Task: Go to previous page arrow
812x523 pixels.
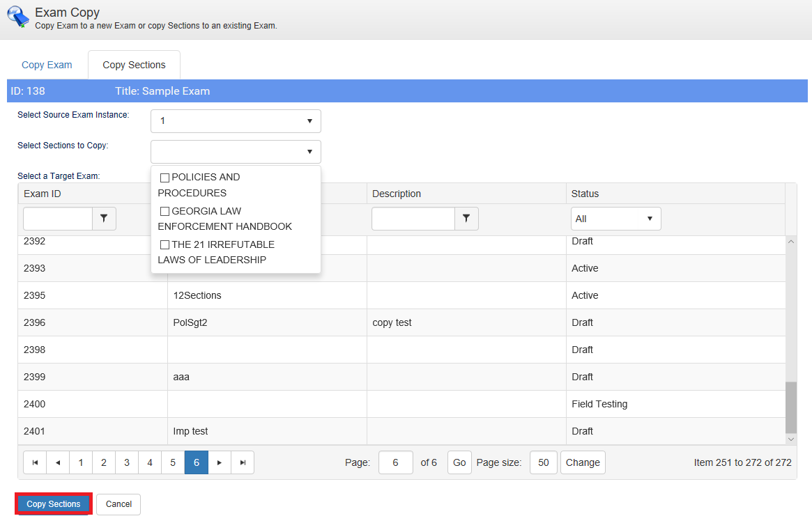Action: tap(58, 462)
